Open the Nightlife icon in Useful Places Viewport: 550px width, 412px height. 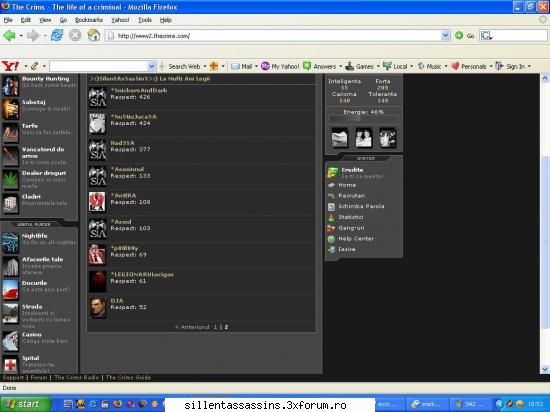[x=10, y=243]
